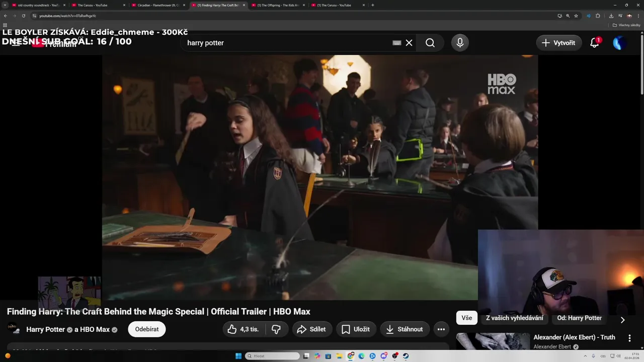Open the YouTube notifications bell
Screen dimensions: 644x362
click(x=595, y=43)
